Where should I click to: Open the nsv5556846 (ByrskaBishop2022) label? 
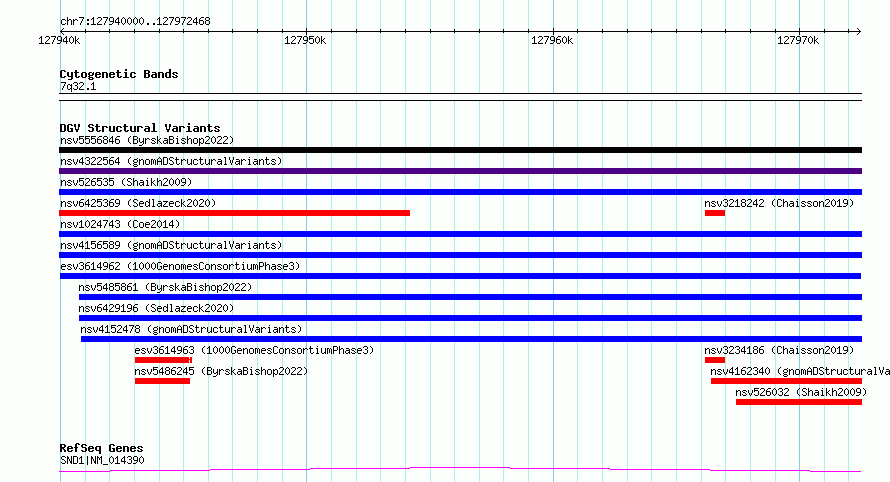point(147,140)
